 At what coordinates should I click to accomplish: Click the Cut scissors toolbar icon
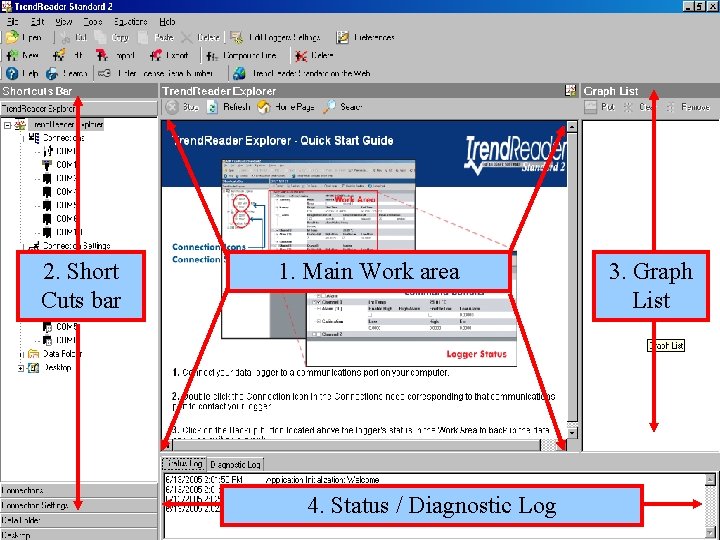click(65, 38)
